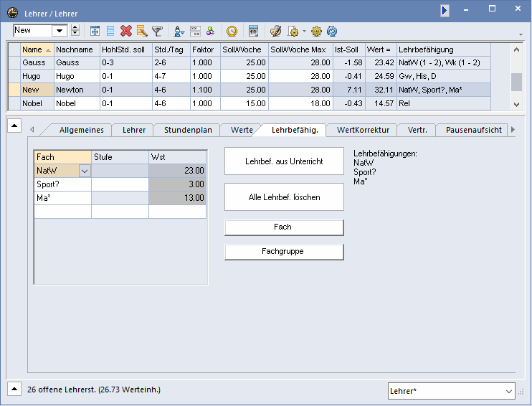Viewport: 532px width, 406px height.
Task: Click Alle Lehrbef. löschen button
Action: click(284, 197)
